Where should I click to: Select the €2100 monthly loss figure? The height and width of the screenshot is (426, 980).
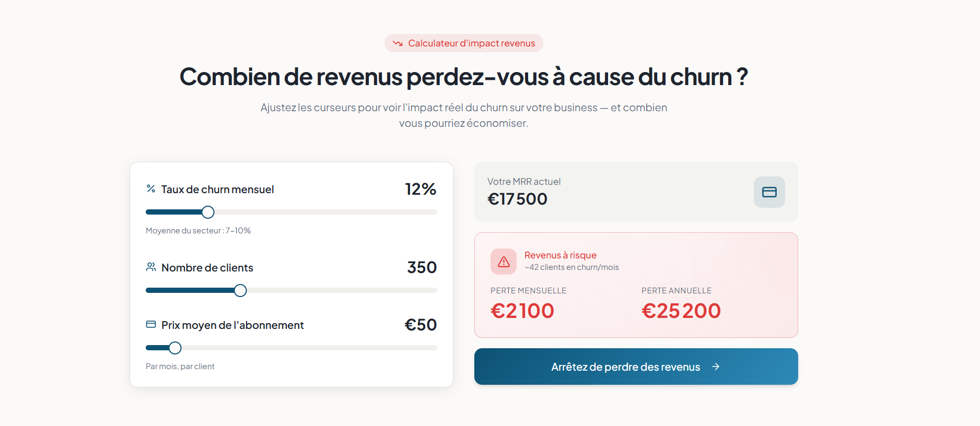pyautogui.click(x=522, y=310)
